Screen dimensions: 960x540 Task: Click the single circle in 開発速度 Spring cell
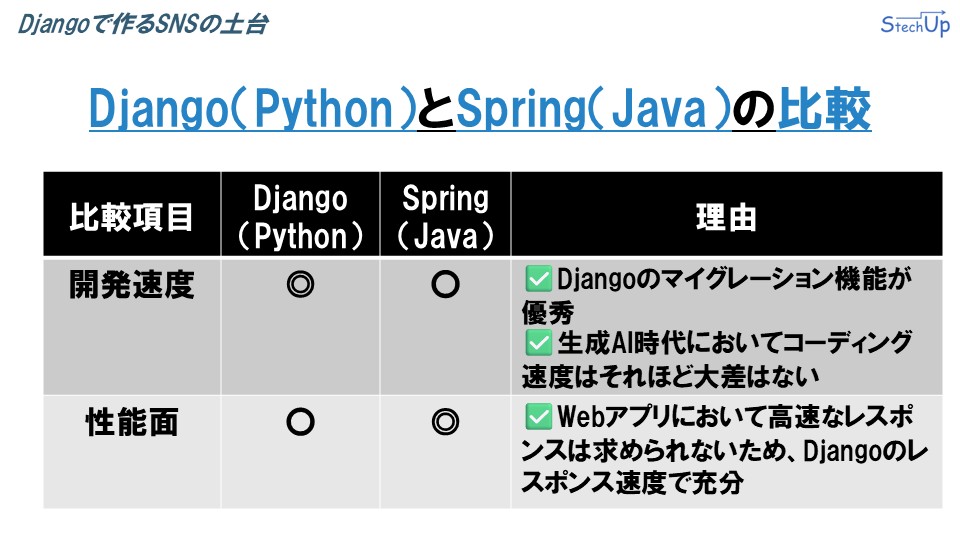(x=445, y=284)
